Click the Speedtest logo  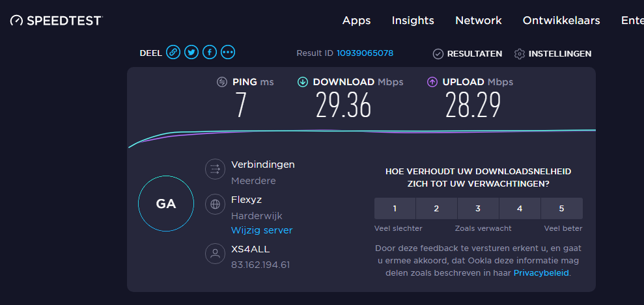click(x=56, y=21)
